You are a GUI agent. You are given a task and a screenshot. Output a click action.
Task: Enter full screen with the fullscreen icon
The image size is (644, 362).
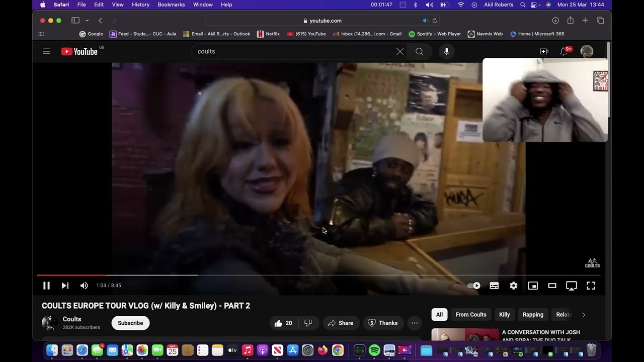pos(591,286)
